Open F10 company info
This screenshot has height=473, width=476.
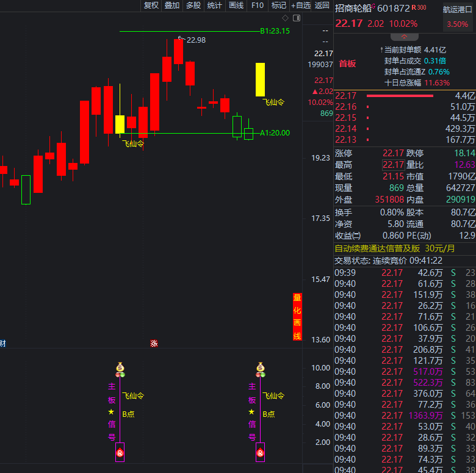point(258,5)
